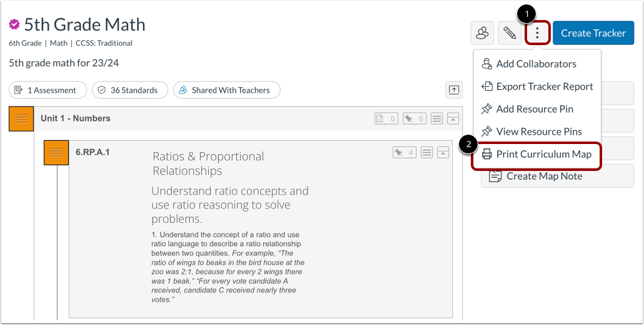The width and height of the screenshot is (644, 325).
Task: Click Unit 1 orange drag handle
Action: coord(21,119)
